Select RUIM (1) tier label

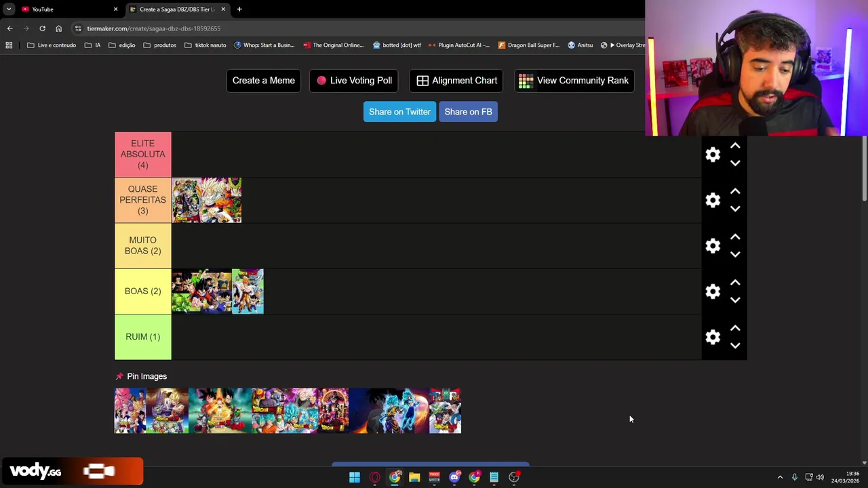click(142, 337)
